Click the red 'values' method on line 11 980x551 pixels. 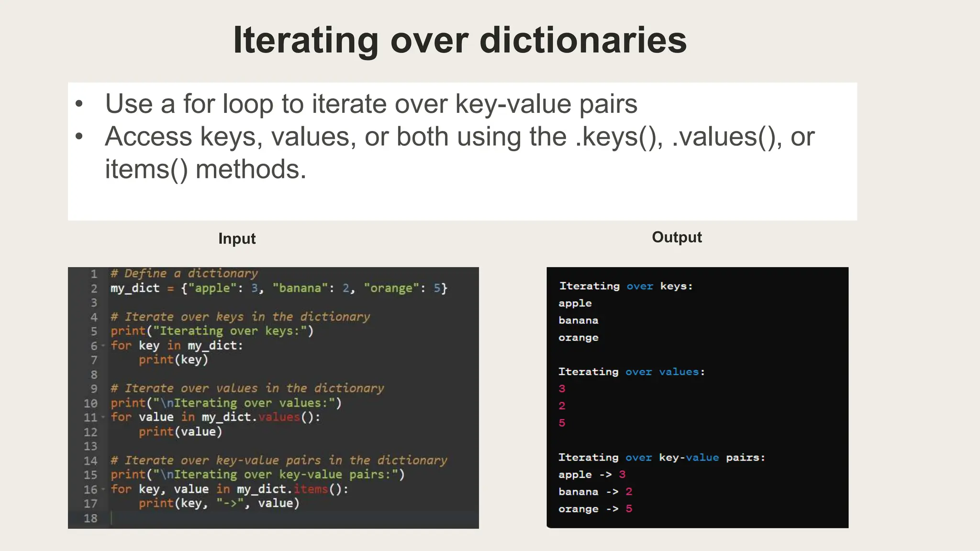point(279,417)
